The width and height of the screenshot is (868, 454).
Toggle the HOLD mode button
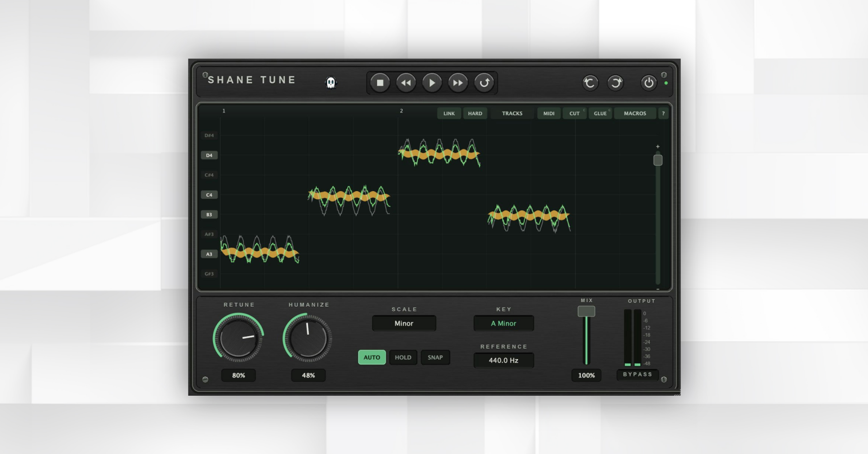pos(403,357)
